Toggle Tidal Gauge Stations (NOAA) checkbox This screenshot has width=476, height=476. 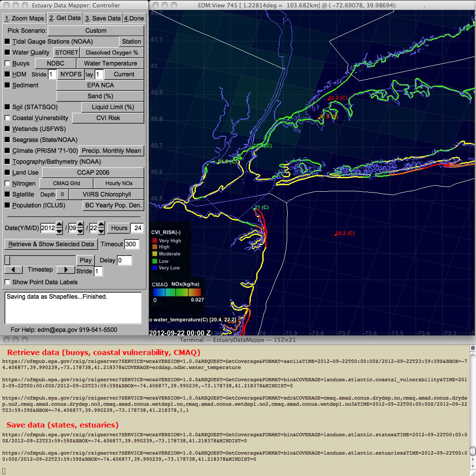tap(7, 41)
